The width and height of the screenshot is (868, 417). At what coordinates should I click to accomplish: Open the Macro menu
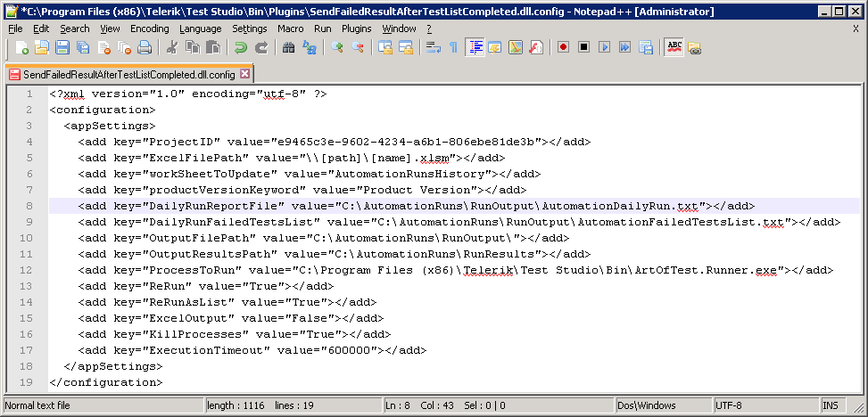[x=291, y=29]
